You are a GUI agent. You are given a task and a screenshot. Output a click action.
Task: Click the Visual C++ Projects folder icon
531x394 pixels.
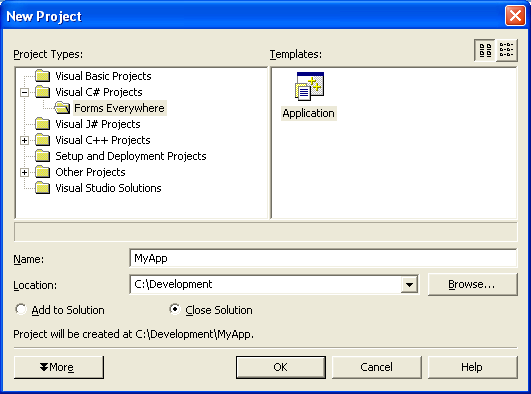43,140
